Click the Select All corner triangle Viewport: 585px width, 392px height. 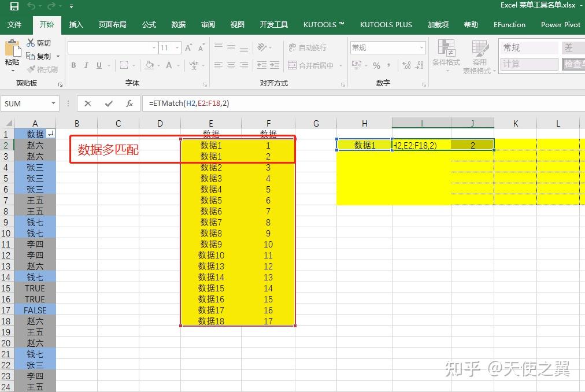[9, 124]
